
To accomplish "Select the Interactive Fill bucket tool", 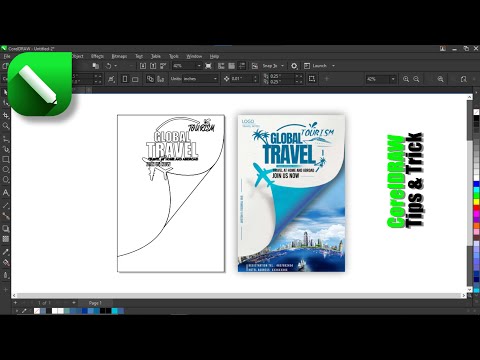I will (6, 263).
